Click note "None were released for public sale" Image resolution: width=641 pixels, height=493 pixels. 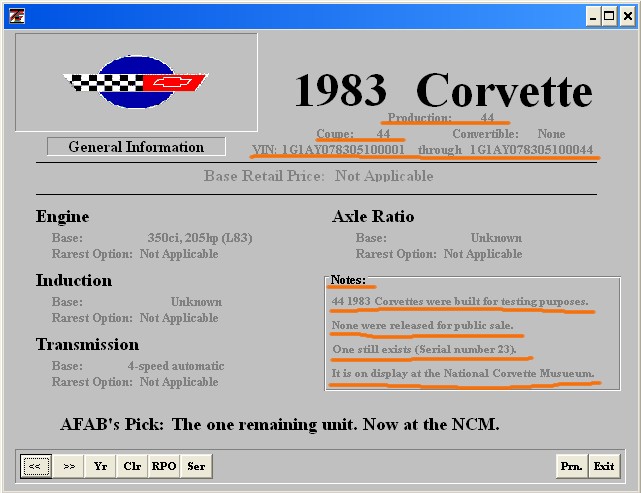click(x=422, y=325)
